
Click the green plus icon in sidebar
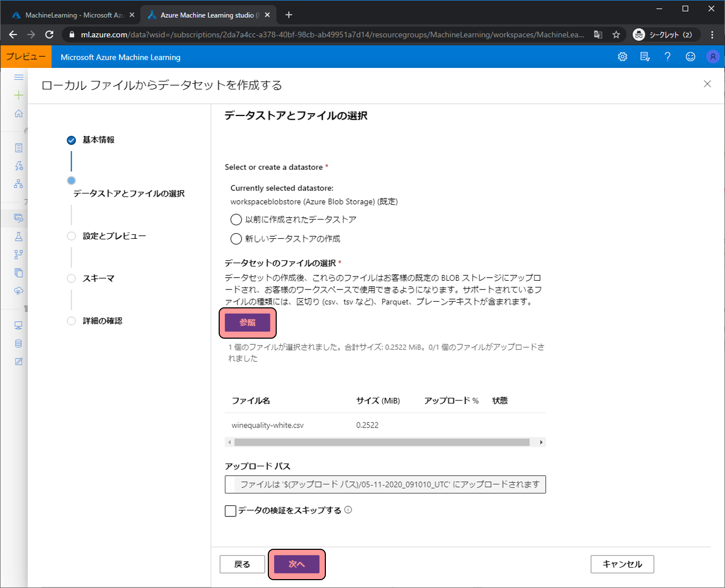click(x=19, y=95)
